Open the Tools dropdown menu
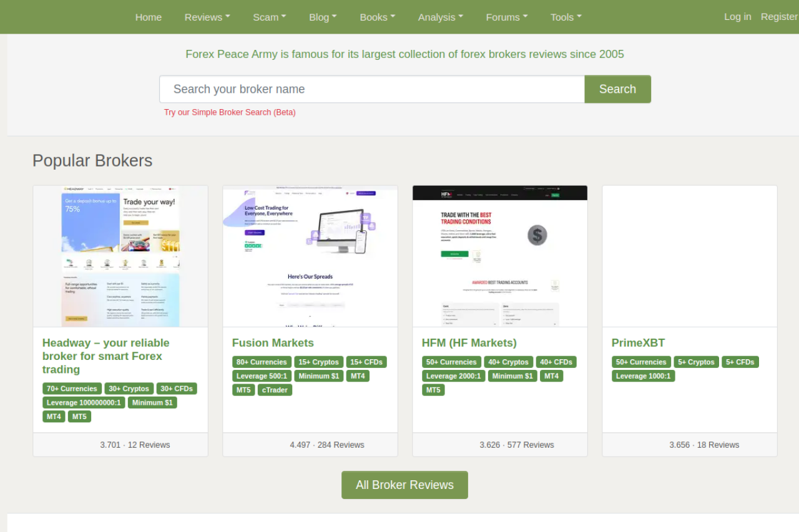 [566, 17]
